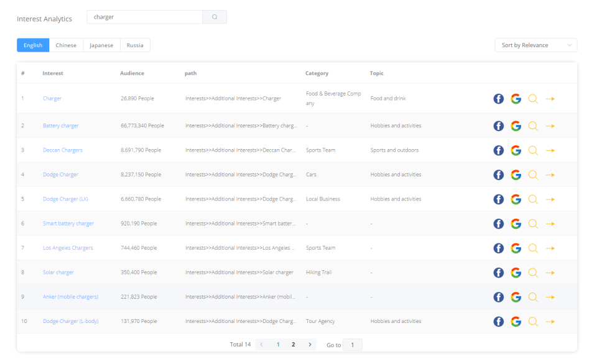Click yellow search icon for Solar charger
The image size is (597, 364).
coord(533,273)
